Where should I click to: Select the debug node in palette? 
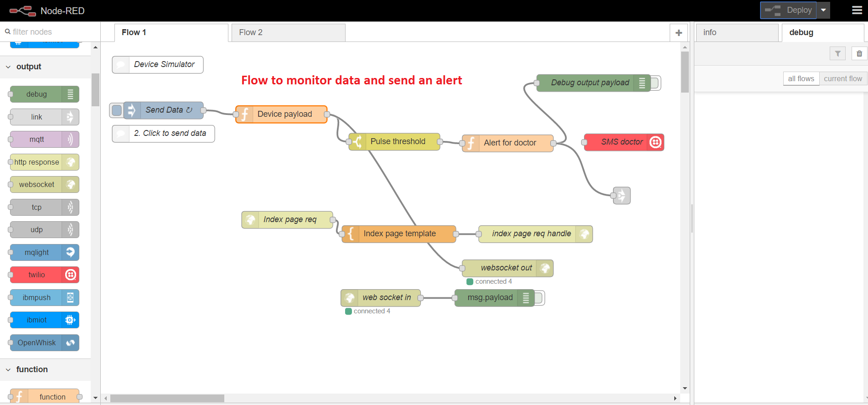[44, 94]
